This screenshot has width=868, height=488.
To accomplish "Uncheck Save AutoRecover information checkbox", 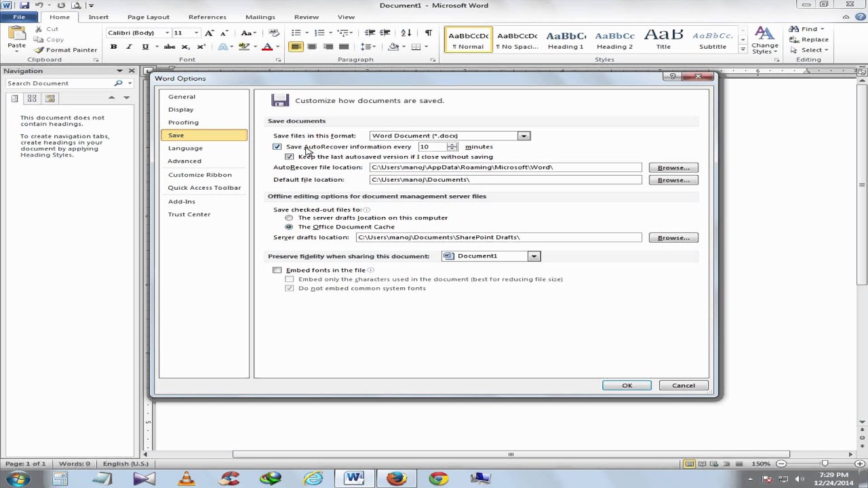I will (x=277, y=146).
